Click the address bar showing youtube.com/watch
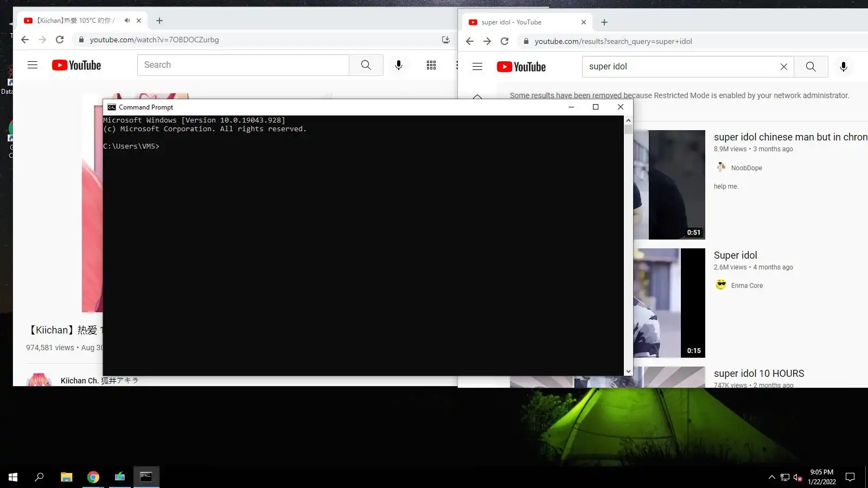The image size is (868, 488). click(264, 40)
